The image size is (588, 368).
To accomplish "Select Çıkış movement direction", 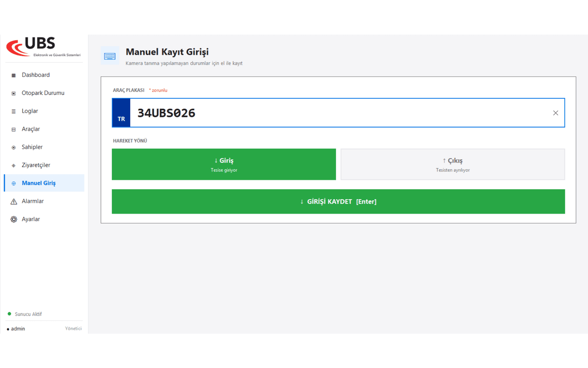I will [x=453, y=164].
